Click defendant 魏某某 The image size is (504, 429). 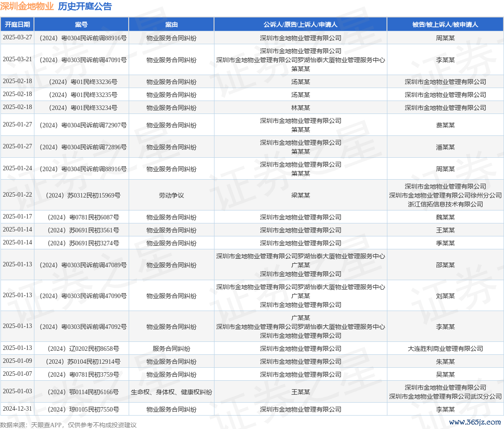pyautogui.click(x=445, y=217)
